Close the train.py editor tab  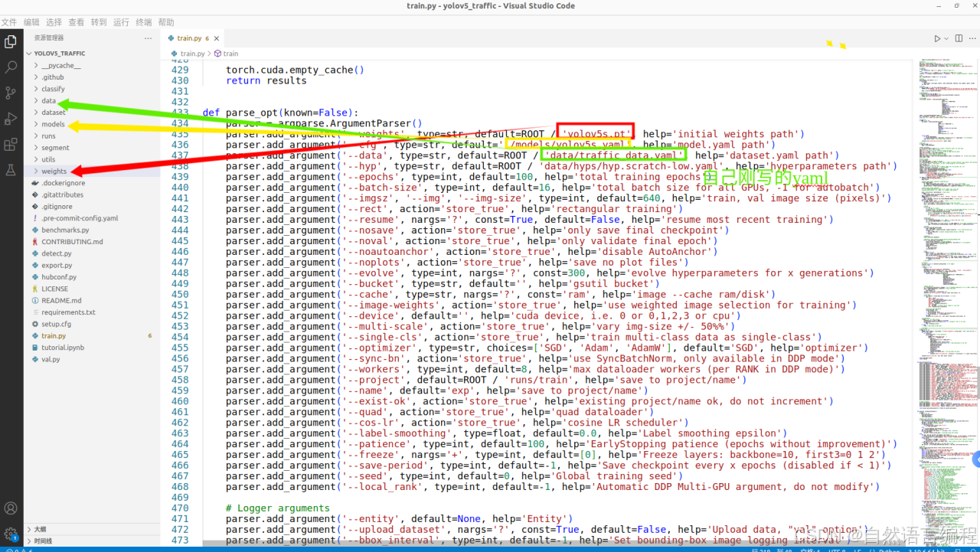click(x=217, y=38)
